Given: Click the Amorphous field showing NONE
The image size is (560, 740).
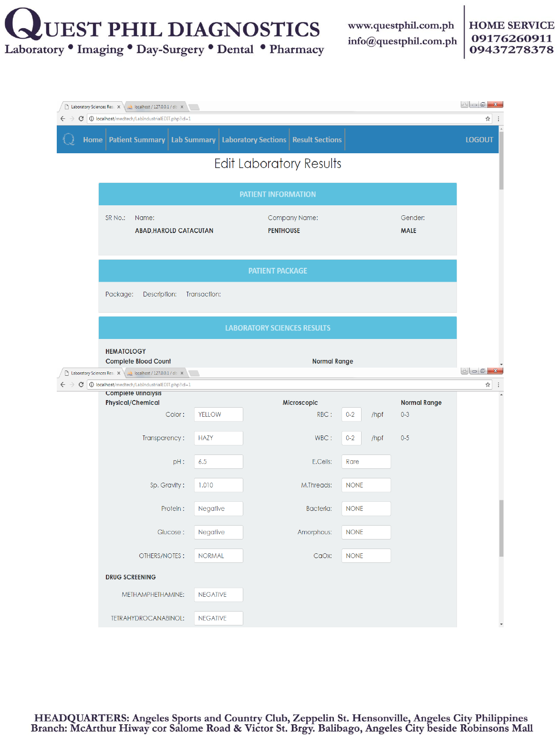Looking at the screenshot, I should point(366,532).
